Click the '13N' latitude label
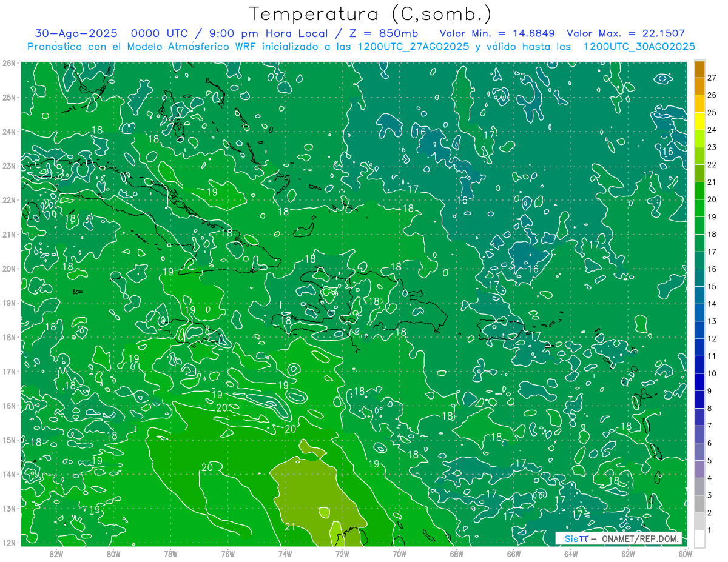Screen dimensions: 728x562 [9, 508]
